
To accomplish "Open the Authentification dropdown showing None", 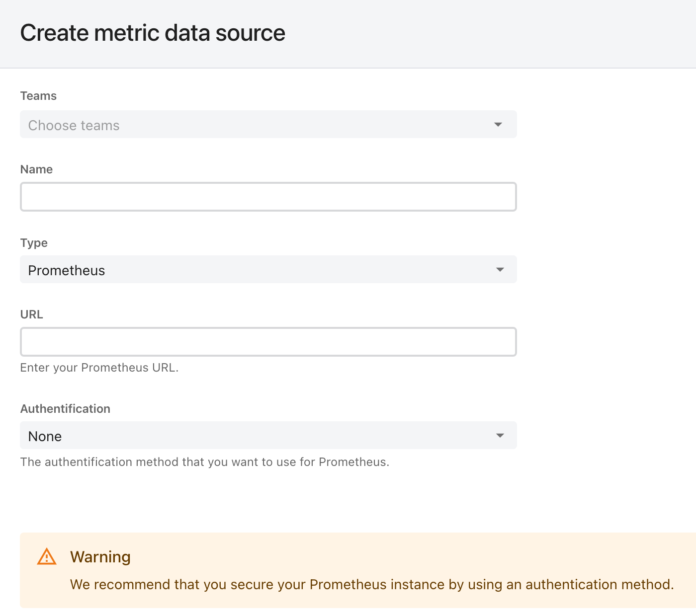I will tap(268, 435).
